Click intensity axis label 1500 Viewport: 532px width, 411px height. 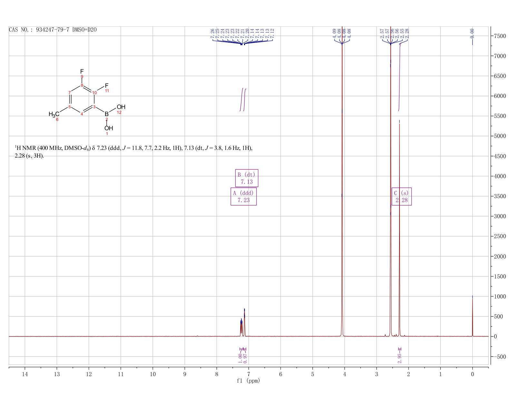tap(500, 277)
